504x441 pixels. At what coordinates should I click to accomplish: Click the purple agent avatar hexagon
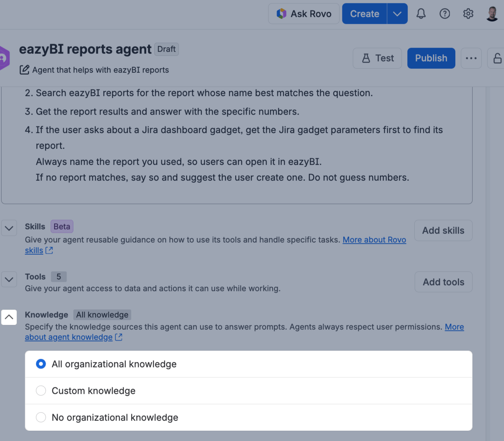pyautogui.click(x=4, y=58)
